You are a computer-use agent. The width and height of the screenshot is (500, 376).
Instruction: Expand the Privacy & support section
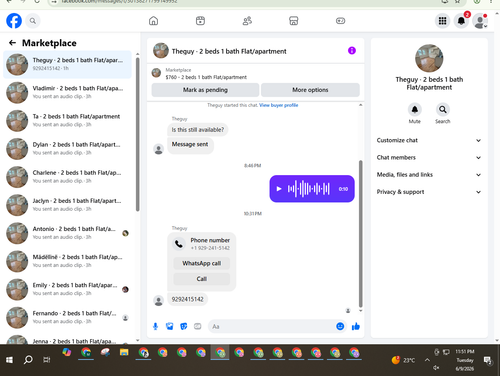(x=429, y=192)
